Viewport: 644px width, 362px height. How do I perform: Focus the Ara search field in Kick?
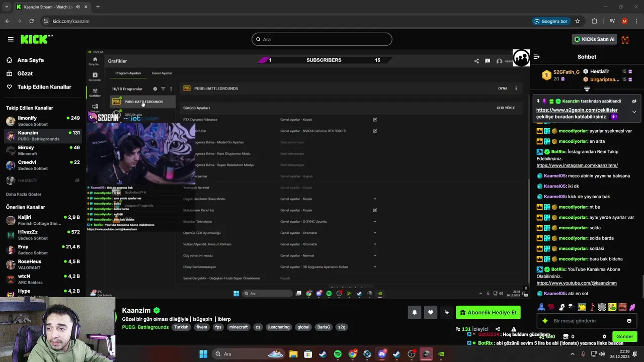322,39
